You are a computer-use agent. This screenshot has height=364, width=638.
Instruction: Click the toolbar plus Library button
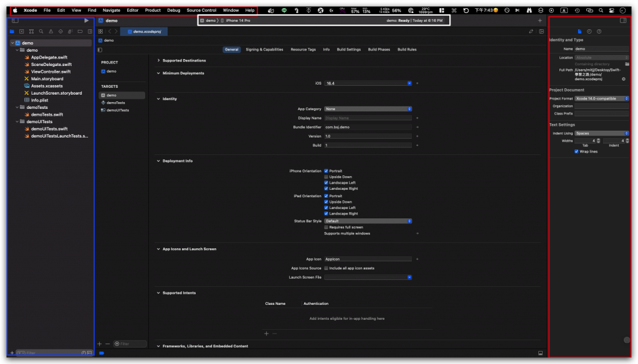coord(540,21)
